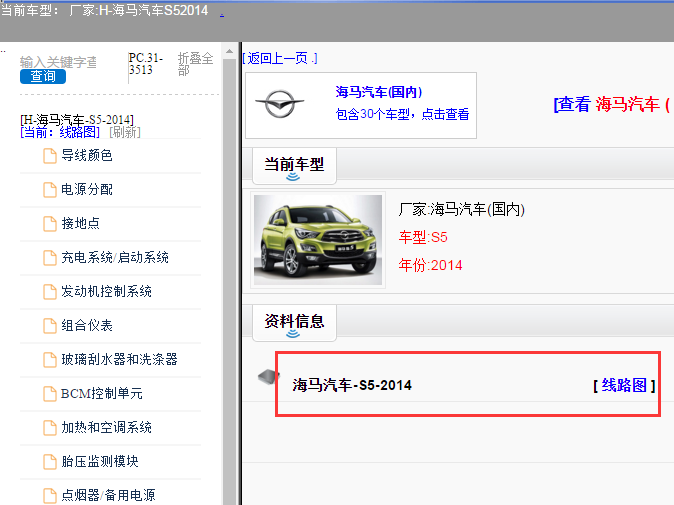This screenshot has width=674, height=505.
Task: Select 电源分配 in the tree
Action: pos(87,189)
